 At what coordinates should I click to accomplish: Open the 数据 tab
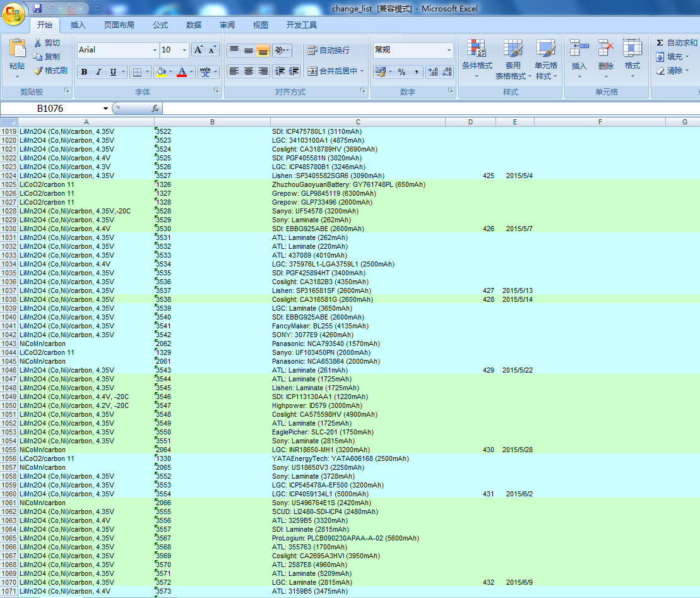point(193,25)
